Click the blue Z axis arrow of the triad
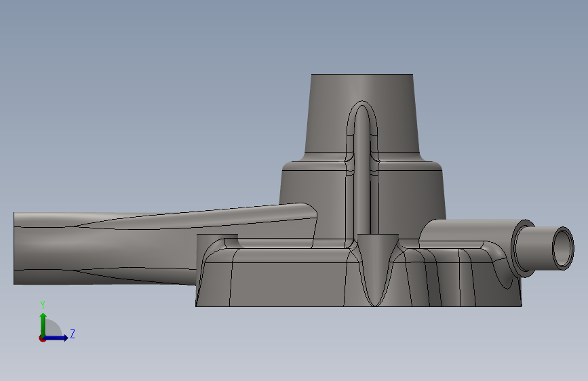588x381 pixels. pos(56,338)
